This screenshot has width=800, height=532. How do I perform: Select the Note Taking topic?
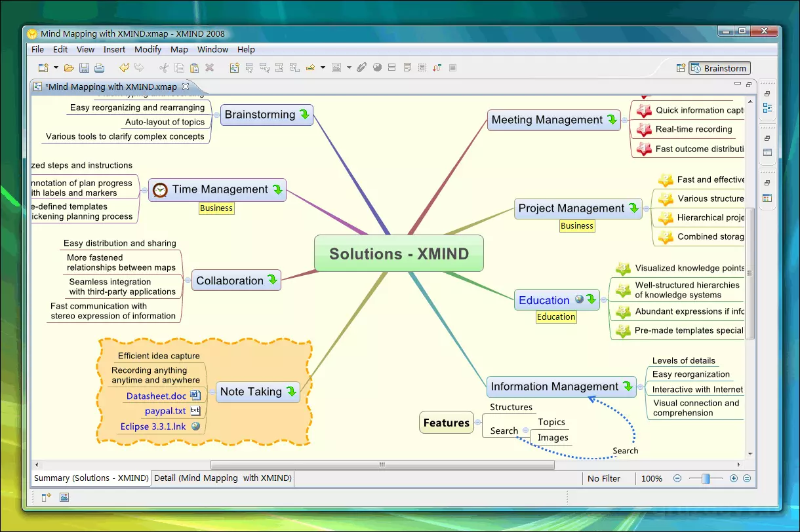pos(258,392)
